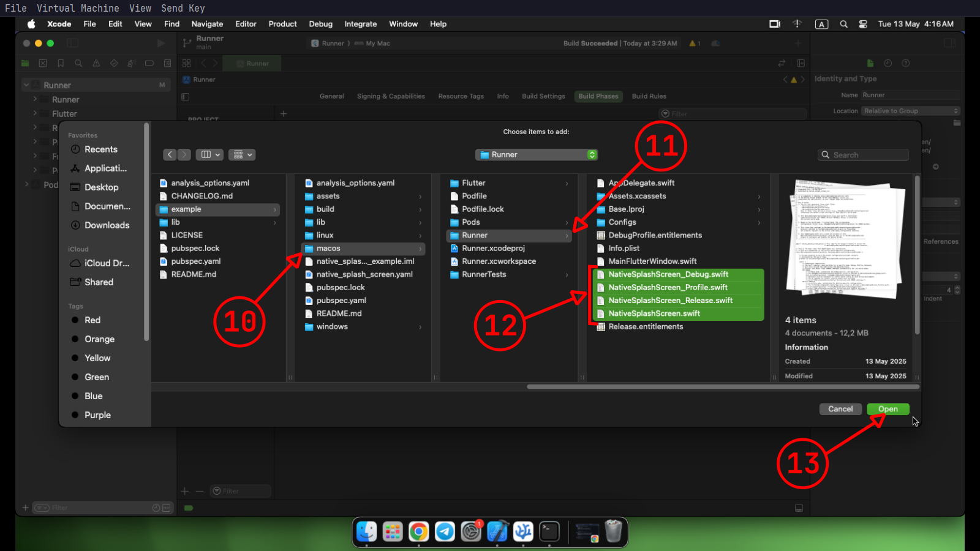Go back with the dialog back arrow
The image size is (980, 551).
[170, 155]
